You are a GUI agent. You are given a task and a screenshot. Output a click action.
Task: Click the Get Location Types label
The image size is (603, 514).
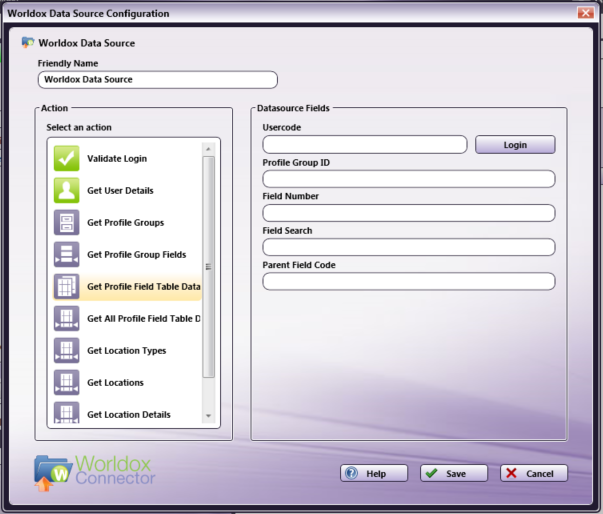tap(127, 351)
